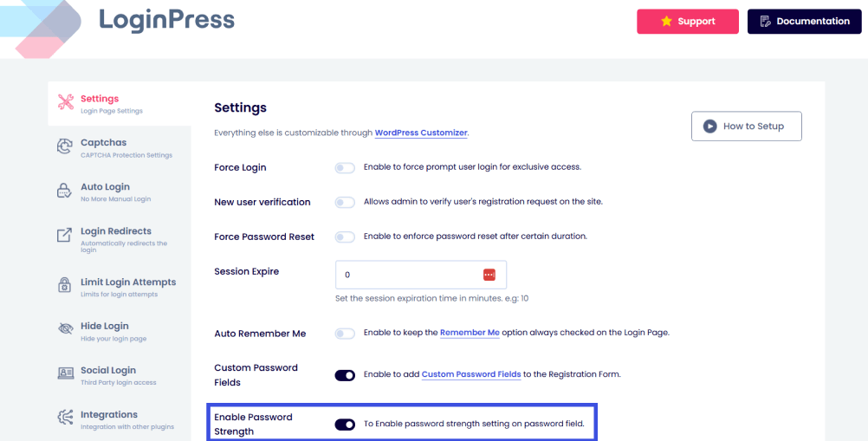
Task: Click the Login Redirects arrow icon
Action: 66,236
